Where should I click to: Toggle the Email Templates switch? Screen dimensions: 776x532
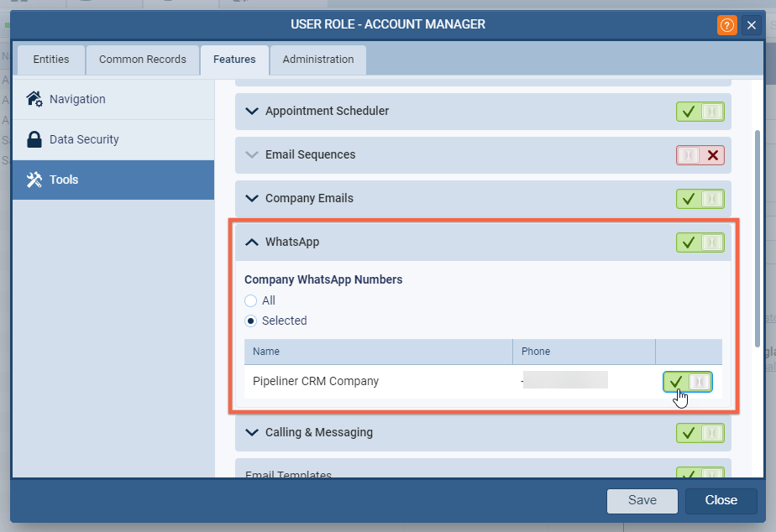coord(700,472)
